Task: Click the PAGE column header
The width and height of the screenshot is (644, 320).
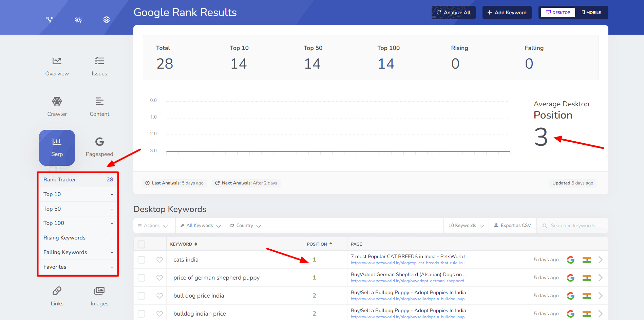Action: (x=356, y=244)
